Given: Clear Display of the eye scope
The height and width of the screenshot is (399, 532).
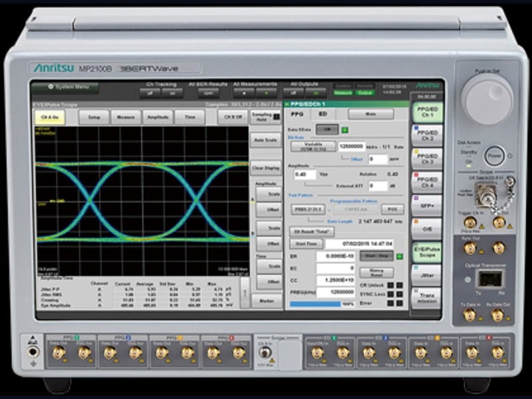Looking at the screenshot, I should pos(265,168).
